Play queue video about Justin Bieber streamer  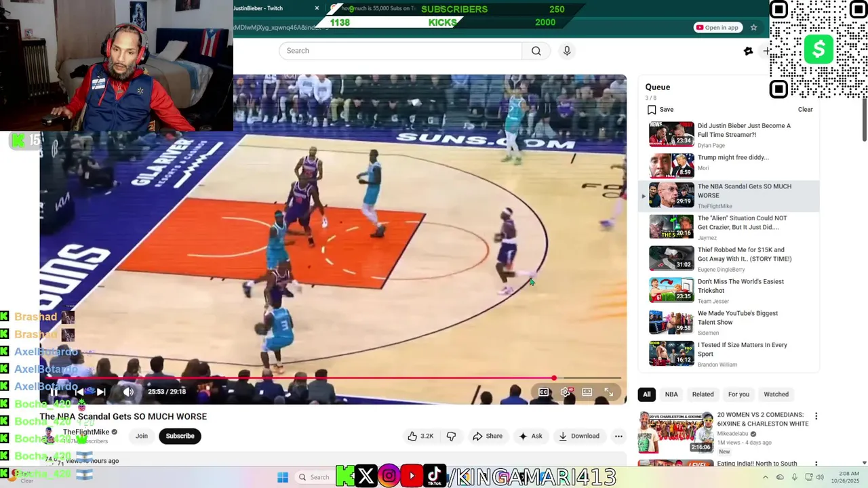click(x=728, y=134)
